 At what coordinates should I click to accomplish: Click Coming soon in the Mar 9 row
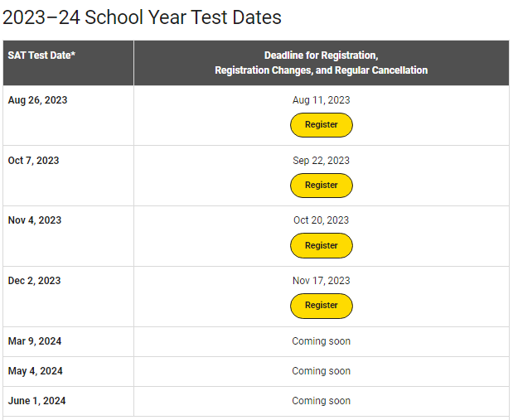(x=322, y=341)
